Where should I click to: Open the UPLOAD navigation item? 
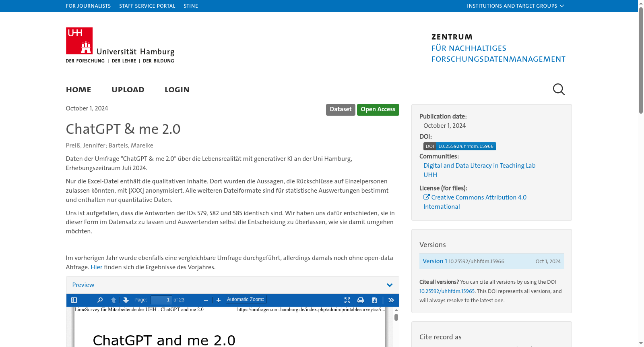(128, 90)
